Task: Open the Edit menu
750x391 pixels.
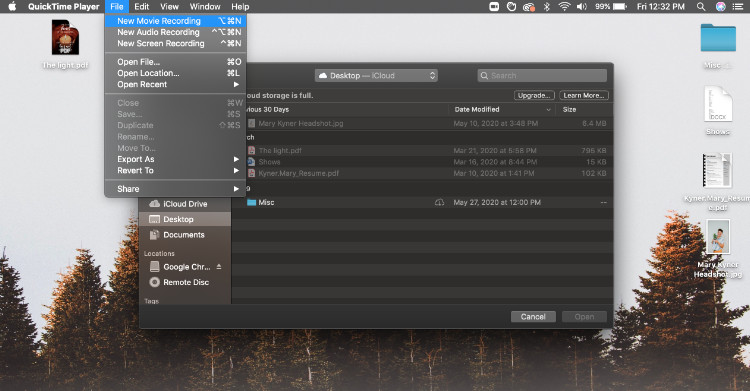Action: (x=142, y=7)
